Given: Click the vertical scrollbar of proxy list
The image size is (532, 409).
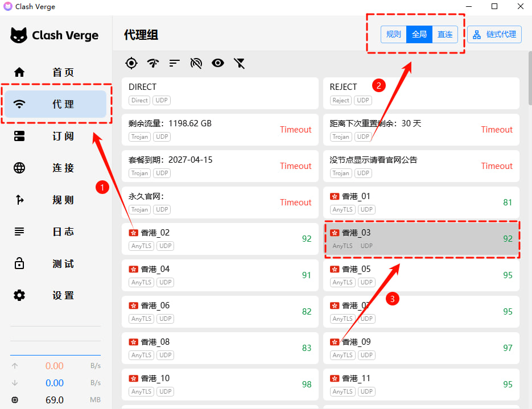Looking at the screenshot, I should (x=530, y=79).
